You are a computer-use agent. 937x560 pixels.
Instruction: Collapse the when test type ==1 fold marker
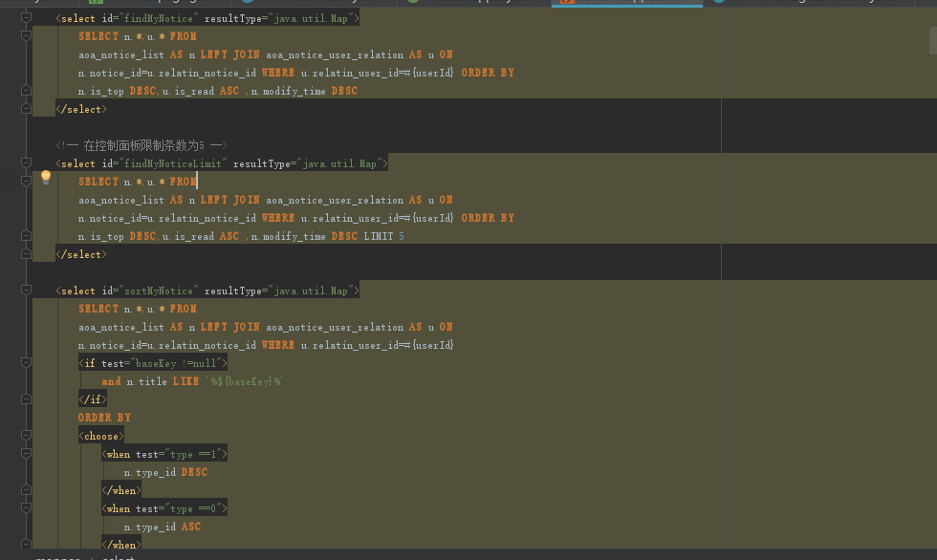(26, 453)
